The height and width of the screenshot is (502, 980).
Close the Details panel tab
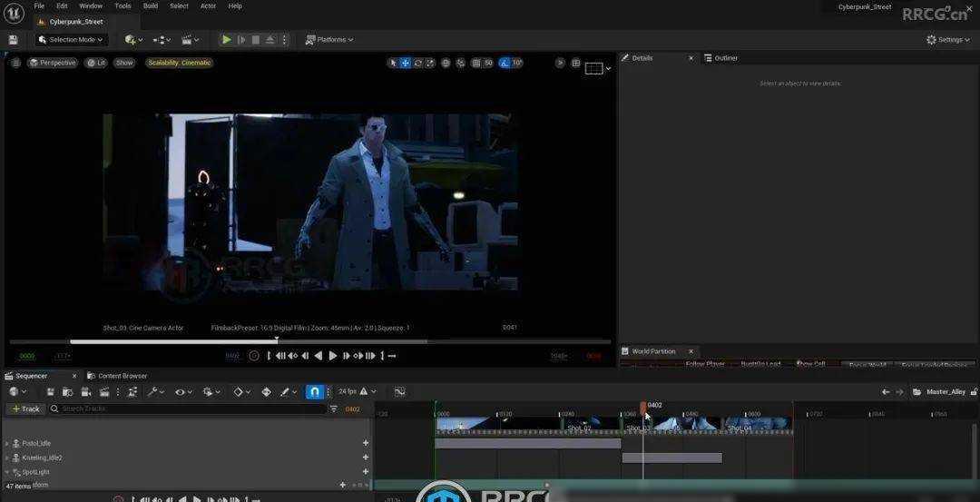pos(691,58)
